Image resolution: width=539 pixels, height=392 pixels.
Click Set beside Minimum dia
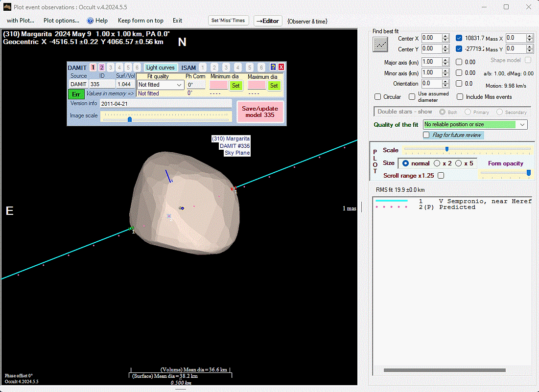tap(236, 85)
